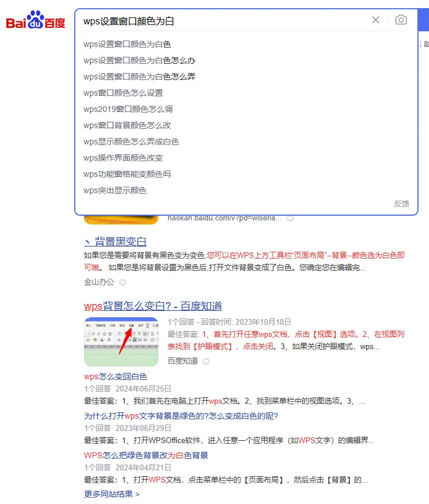429x504 pixels.
Task: Click "更多同站结果 >" link
Action: (x=111, y=494)
